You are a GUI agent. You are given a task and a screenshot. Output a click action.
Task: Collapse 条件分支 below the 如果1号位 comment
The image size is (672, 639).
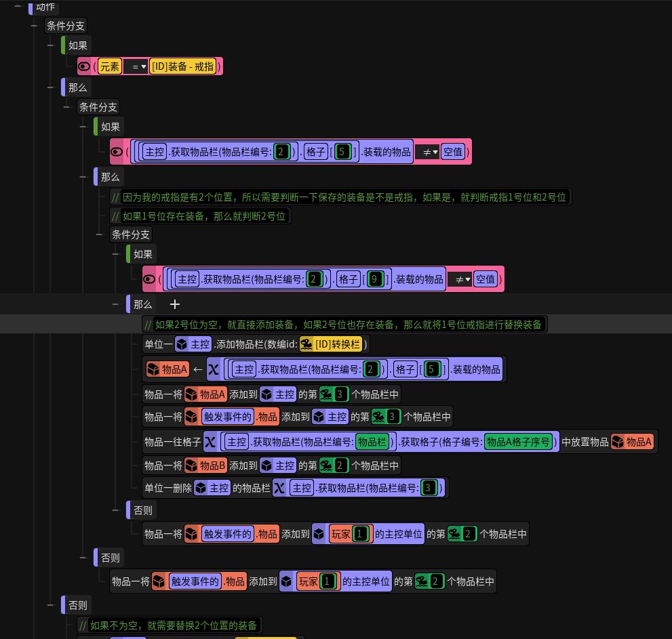100,234
